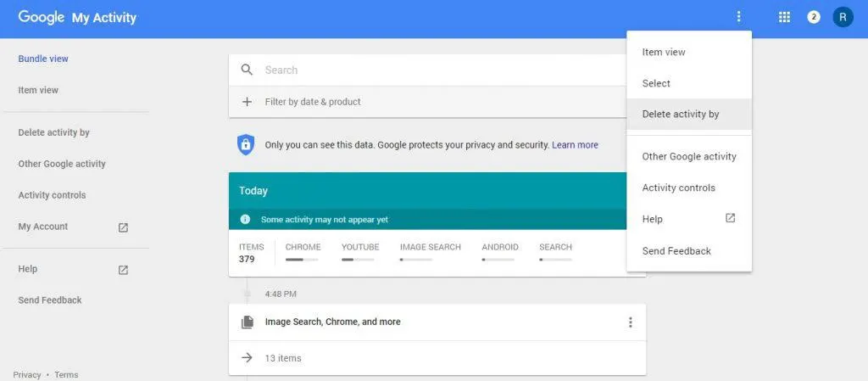Click the notifications badge showing 2
The width and height of the screenshot is (868, 381).
(813, 17)
